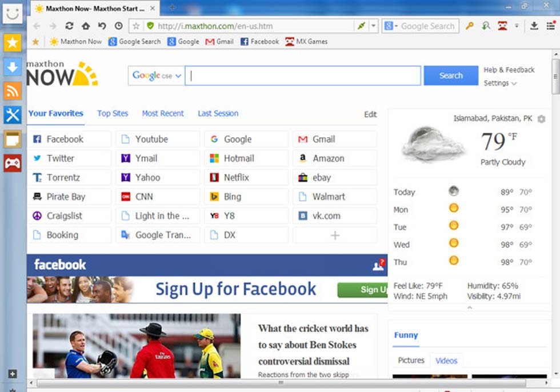Close the Maxthon Now tab
This screenshot has width=560, height=392.
tap(153, 8)
